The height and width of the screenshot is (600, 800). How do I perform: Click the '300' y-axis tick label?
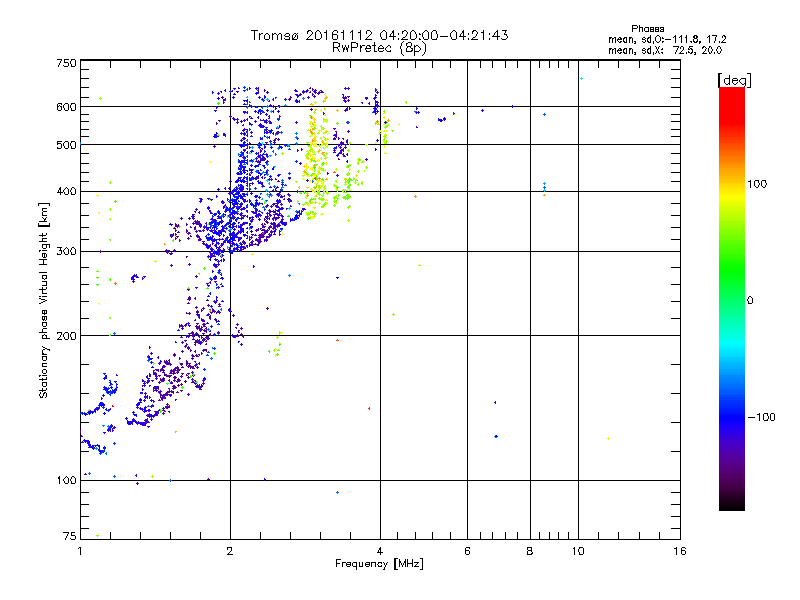[x=66, y=251]
